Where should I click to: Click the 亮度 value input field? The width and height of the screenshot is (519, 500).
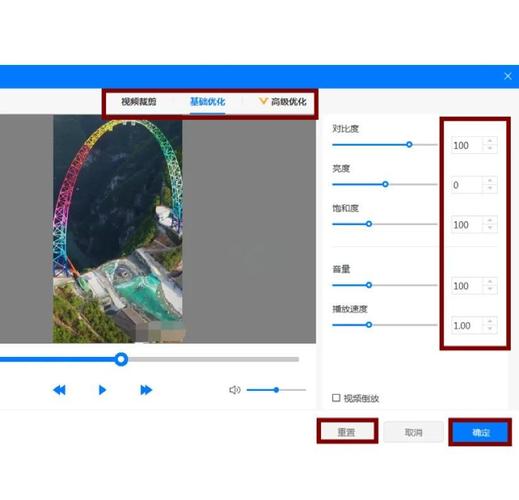coord(467,185)
